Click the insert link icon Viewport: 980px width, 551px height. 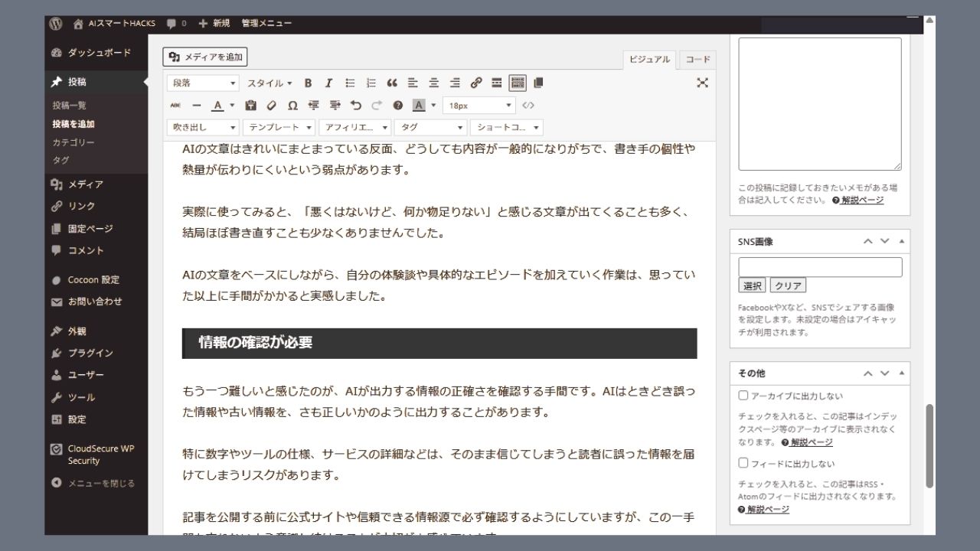point(475,83)
